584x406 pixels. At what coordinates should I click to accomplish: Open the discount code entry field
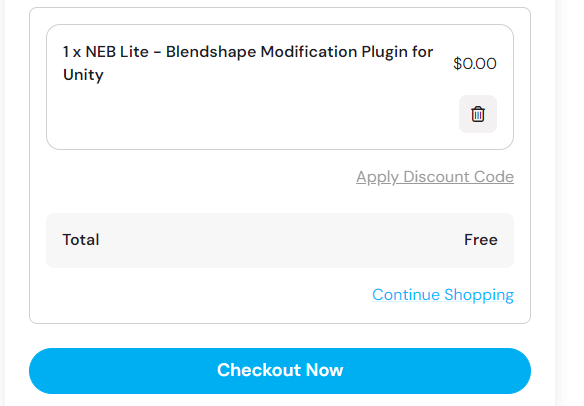point(435,177)
